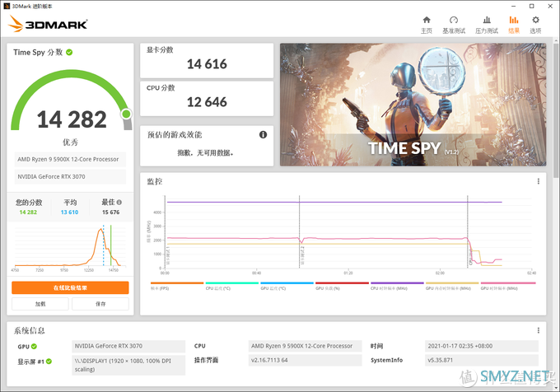Viewport: 560px width, 392px height.
Task: Open the system info three-dot menu
Action: click(539, 330)
